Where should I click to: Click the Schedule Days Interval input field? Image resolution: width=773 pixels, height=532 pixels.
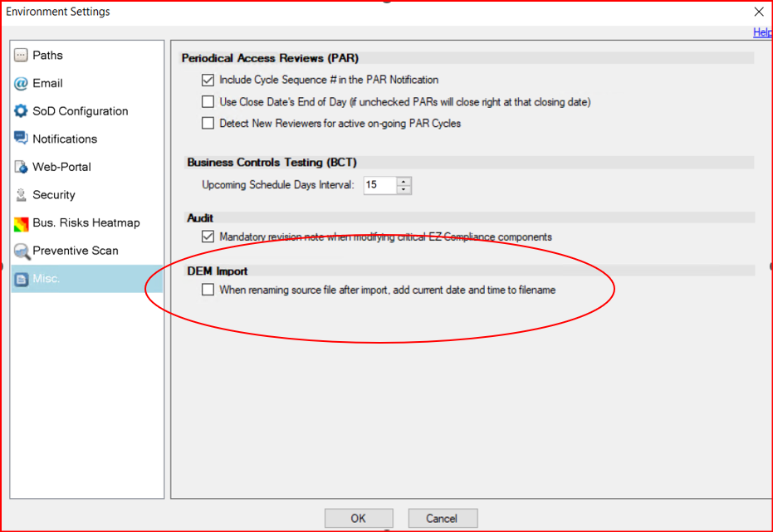[x=379, y=185]
